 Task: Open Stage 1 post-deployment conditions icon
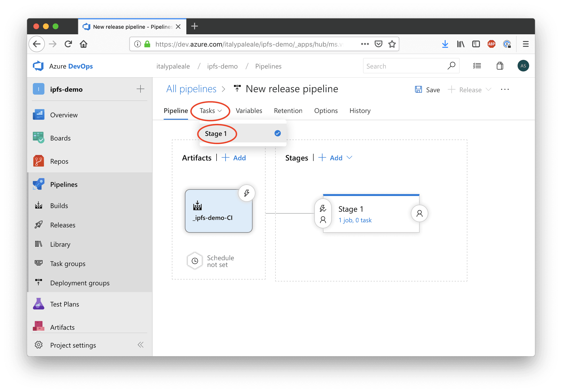(x=420, y=214)
